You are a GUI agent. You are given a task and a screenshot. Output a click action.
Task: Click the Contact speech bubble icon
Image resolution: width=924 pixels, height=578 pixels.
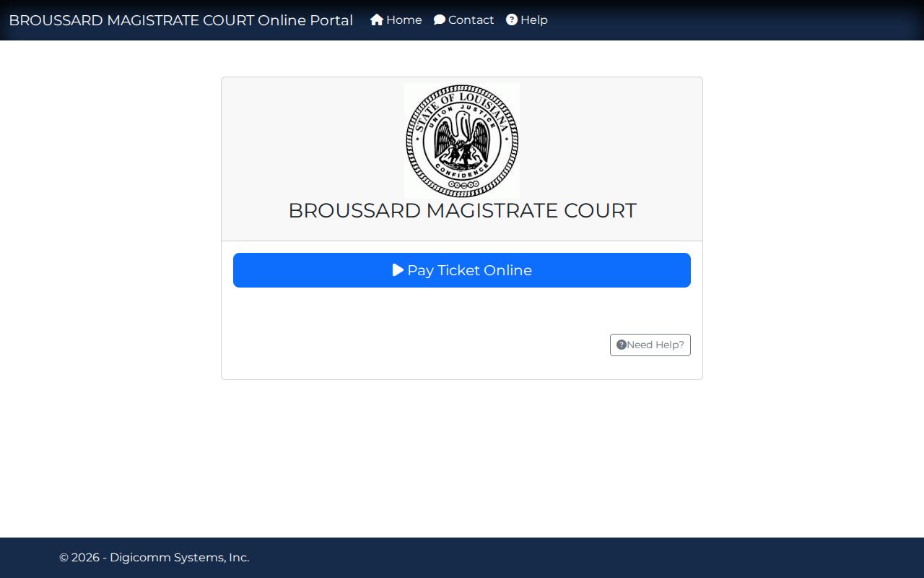440,20
